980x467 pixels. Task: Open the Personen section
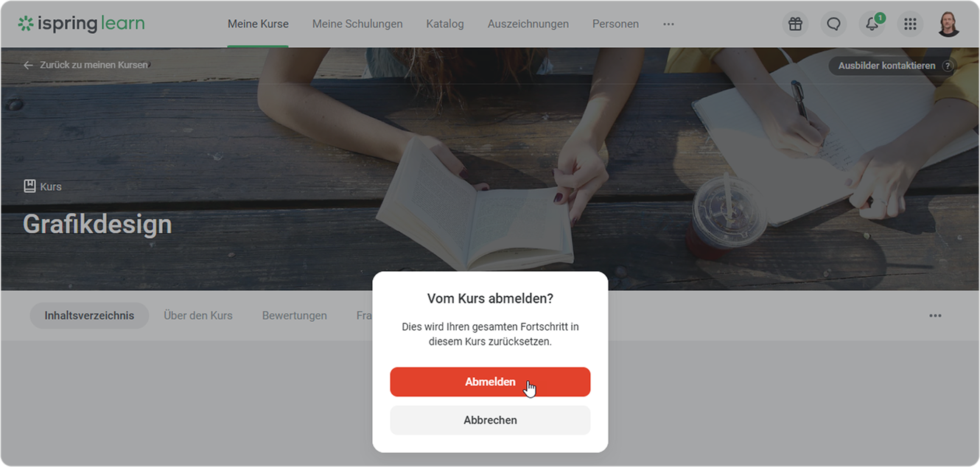pos(615,24)
